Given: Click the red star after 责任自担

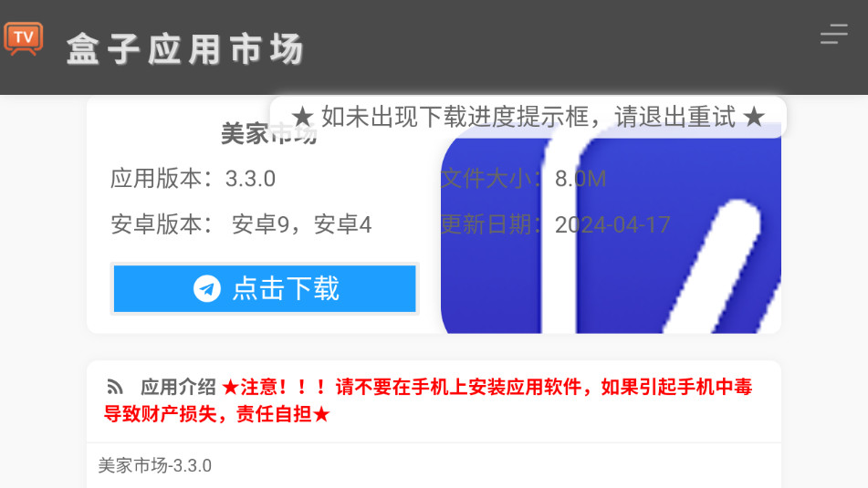Looking at the screenshot, I should coord(321,414).
